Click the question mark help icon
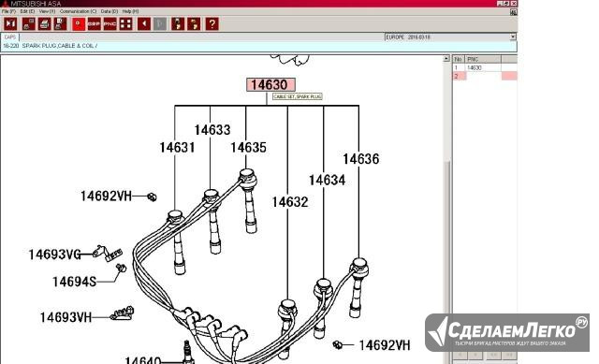599x364 pixels. (x=212, y=24)
